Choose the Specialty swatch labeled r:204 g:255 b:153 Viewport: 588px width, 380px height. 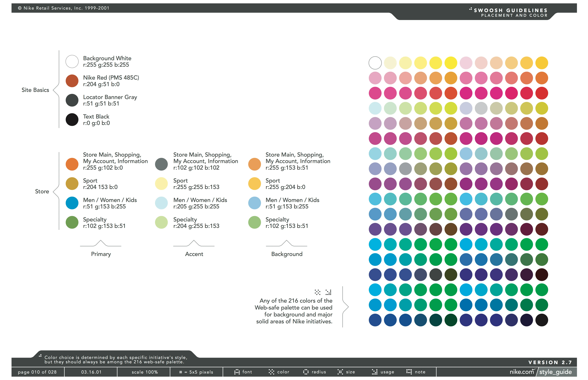pos(161,222)
